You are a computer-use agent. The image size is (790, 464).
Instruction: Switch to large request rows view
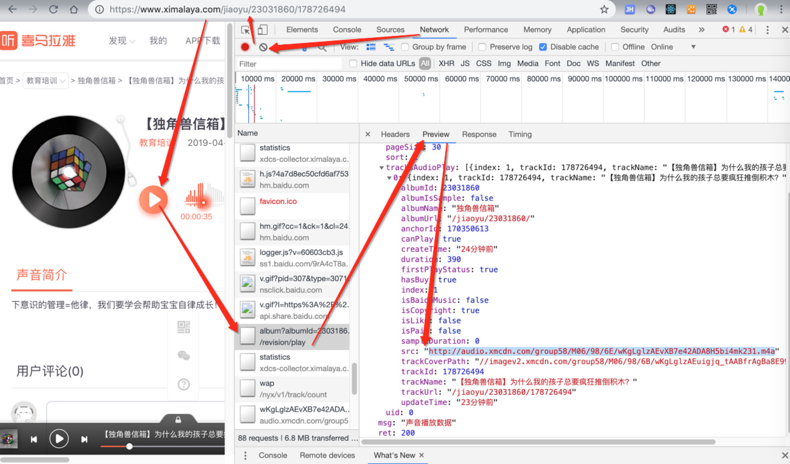point(371,47)
